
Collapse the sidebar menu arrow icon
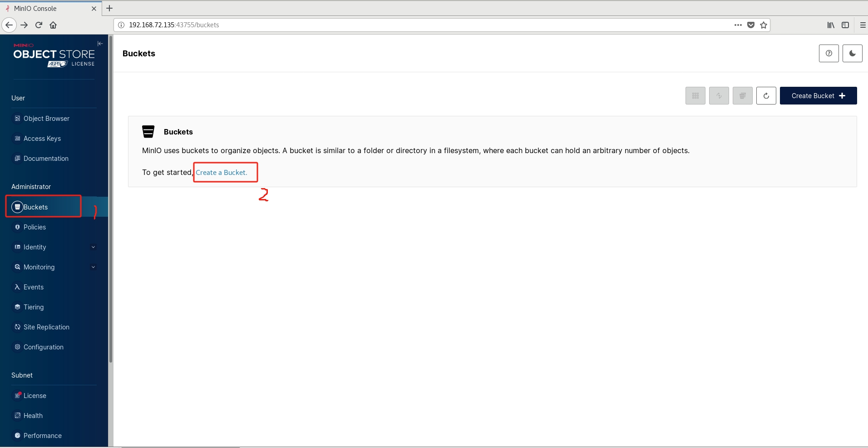pyautogui.click(x=100, y=44)
